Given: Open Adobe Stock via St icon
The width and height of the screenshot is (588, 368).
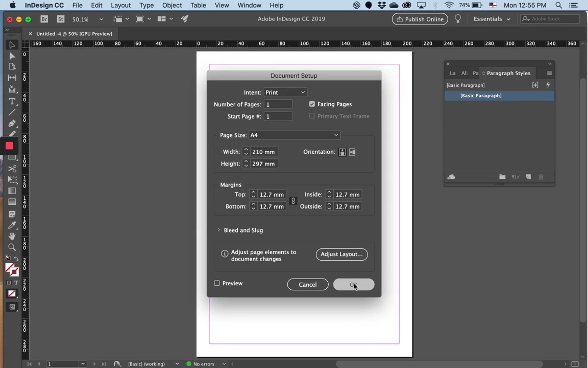Looking at the screenshot, I should click(61, 19).
